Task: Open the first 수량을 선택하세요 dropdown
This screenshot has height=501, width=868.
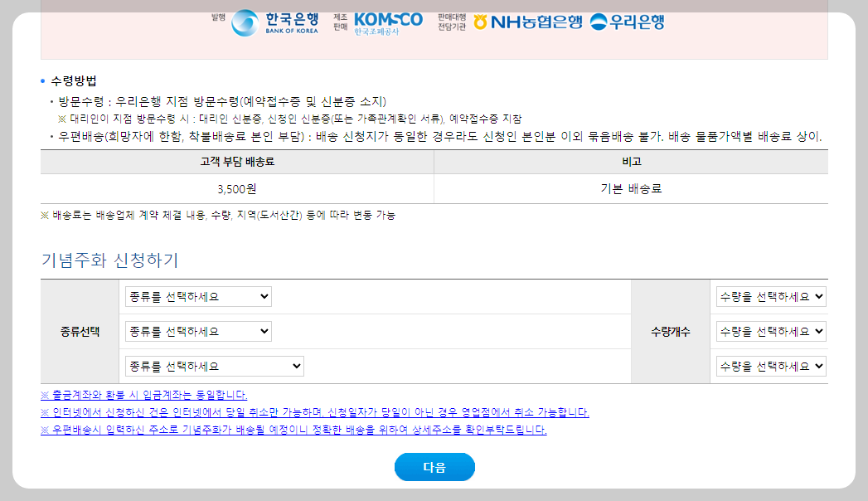Action: point(771,295)
